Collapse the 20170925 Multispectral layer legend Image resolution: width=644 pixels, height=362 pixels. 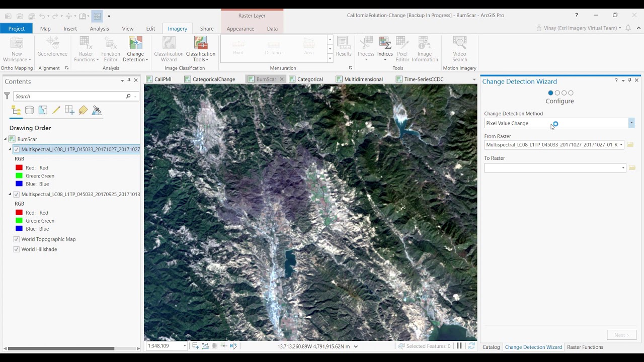tap(10, 194)
